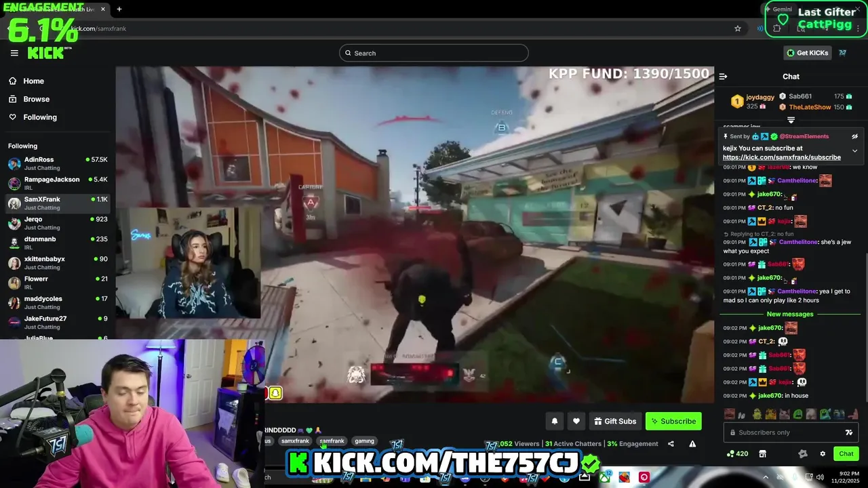Select SamXFrank channel in Following list
868x488 pixels.
pos(58,203)
